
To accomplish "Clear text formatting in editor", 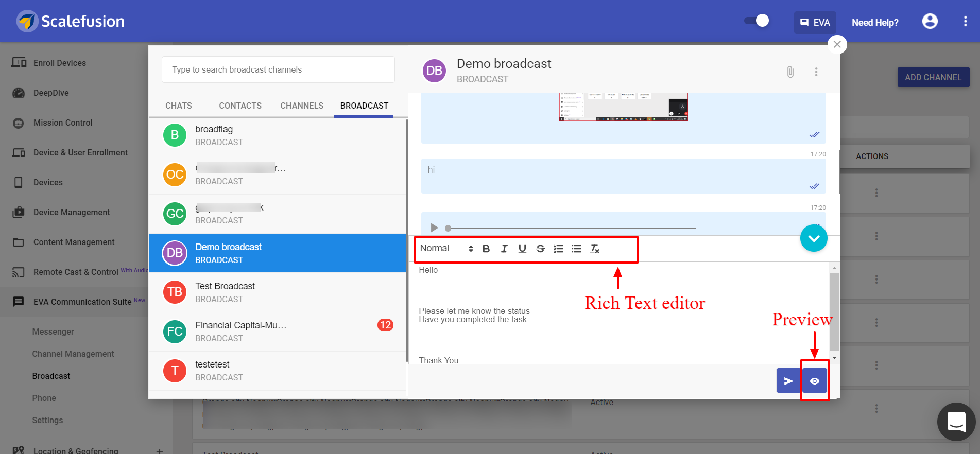I will (x=595, y=249).
